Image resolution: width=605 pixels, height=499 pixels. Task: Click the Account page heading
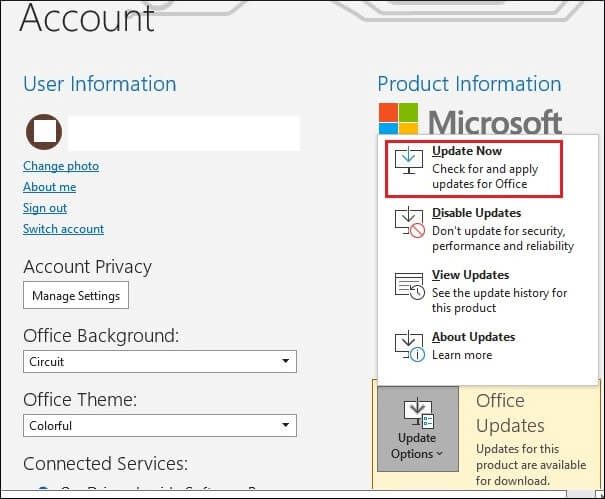pyautogui.click(x=87, y=17)
